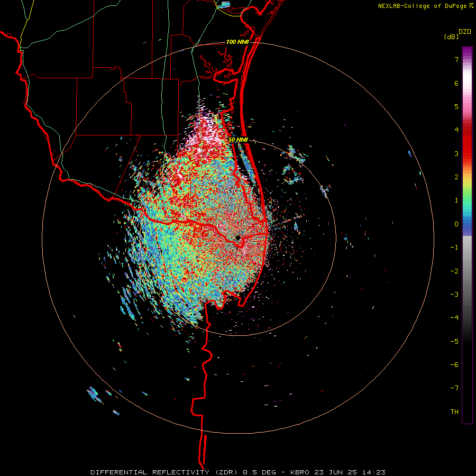Click the "0" tick label on color scale
This screenshot has width=476, height=476.
[x=456, y=224]
